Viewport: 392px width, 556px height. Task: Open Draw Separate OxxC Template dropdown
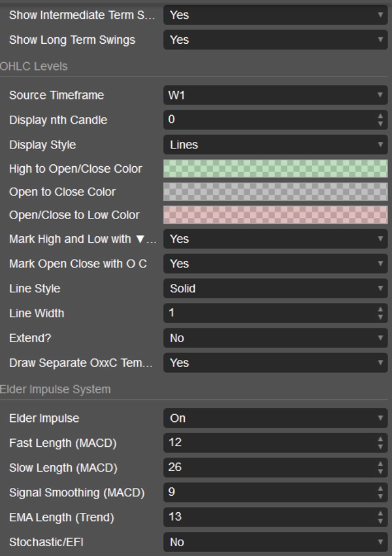pyautogui.click(x=275, y=363)
